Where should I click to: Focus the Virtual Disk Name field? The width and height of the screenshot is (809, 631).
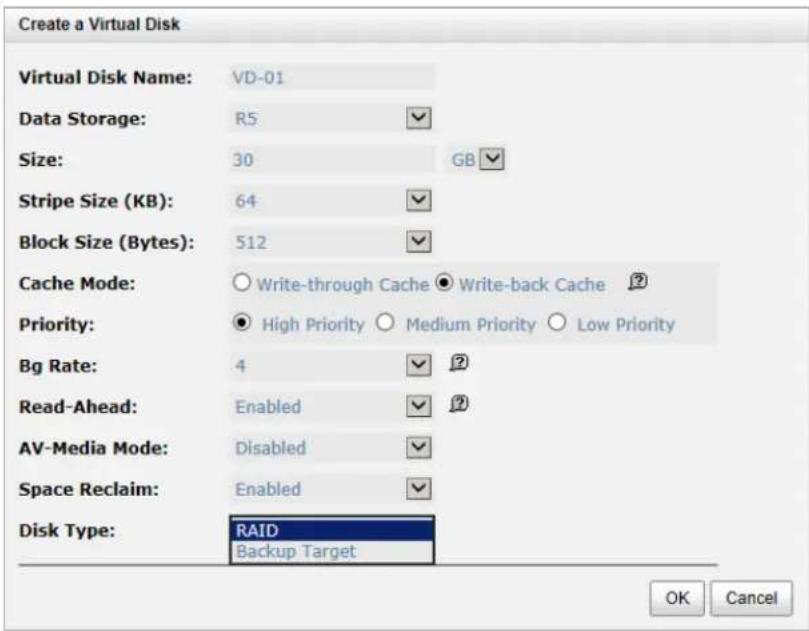tap(332, 78)
